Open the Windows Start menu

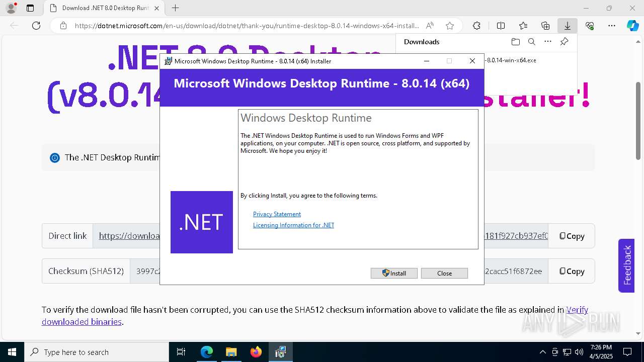coord(12,352)
